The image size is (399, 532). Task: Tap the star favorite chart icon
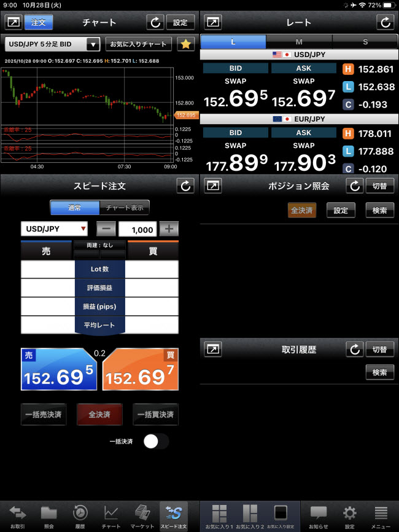click(186, 44)
